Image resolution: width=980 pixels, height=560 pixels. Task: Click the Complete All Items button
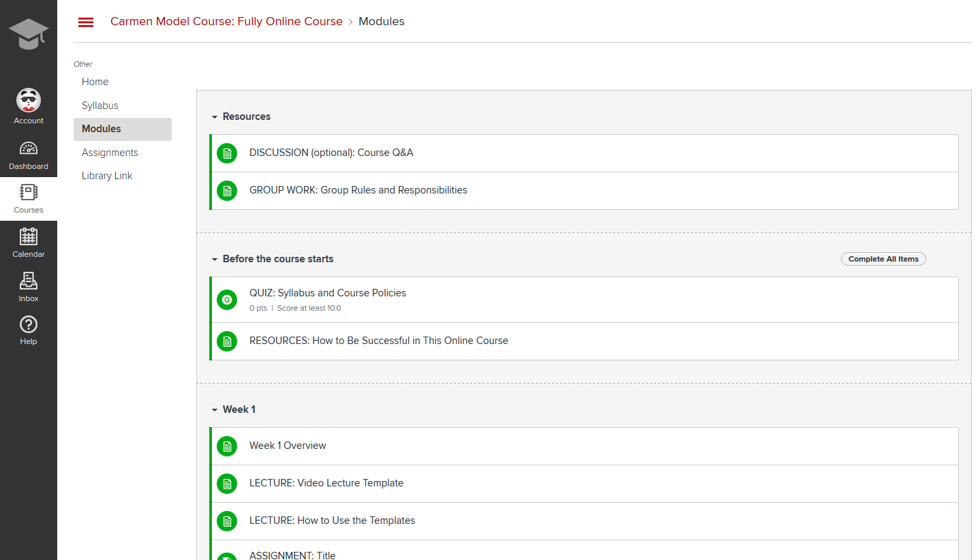point(883,259)
